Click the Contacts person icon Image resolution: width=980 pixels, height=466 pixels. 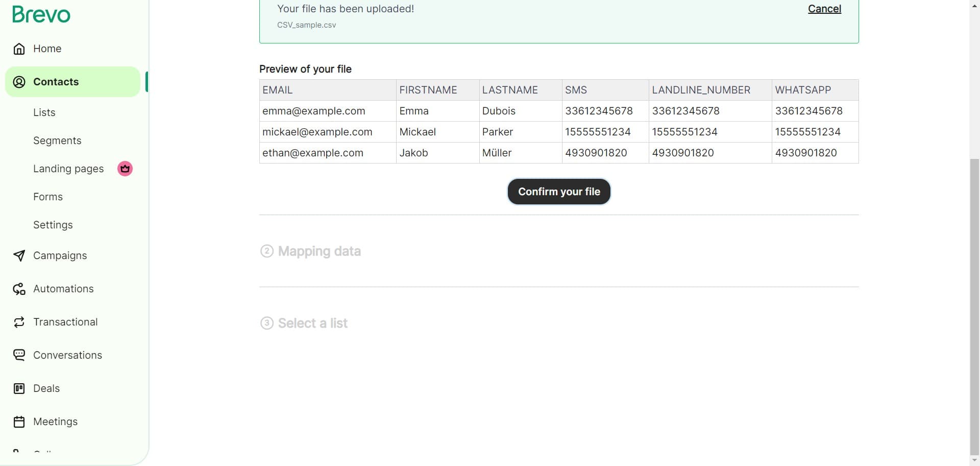point(19,82)
